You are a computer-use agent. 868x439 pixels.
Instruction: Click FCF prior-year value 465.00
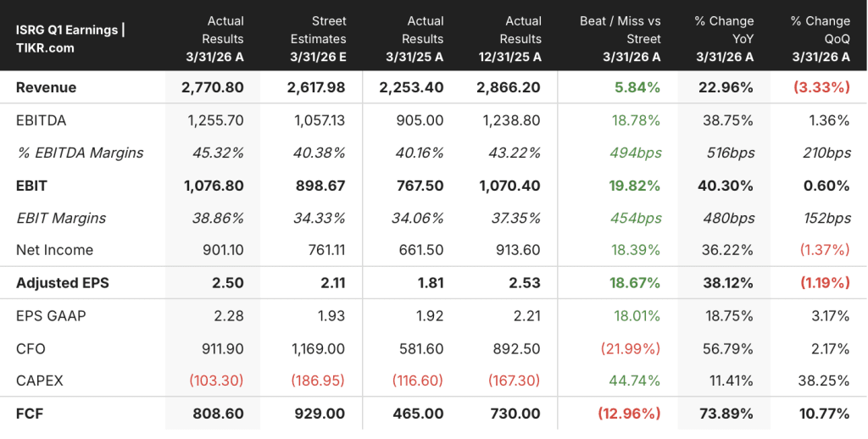click(417, 414)
